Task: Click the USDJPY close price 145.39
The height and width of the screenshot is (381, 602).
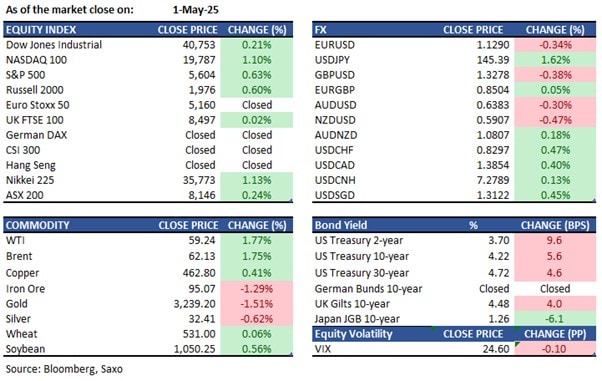Action: (x=493, y=60)
